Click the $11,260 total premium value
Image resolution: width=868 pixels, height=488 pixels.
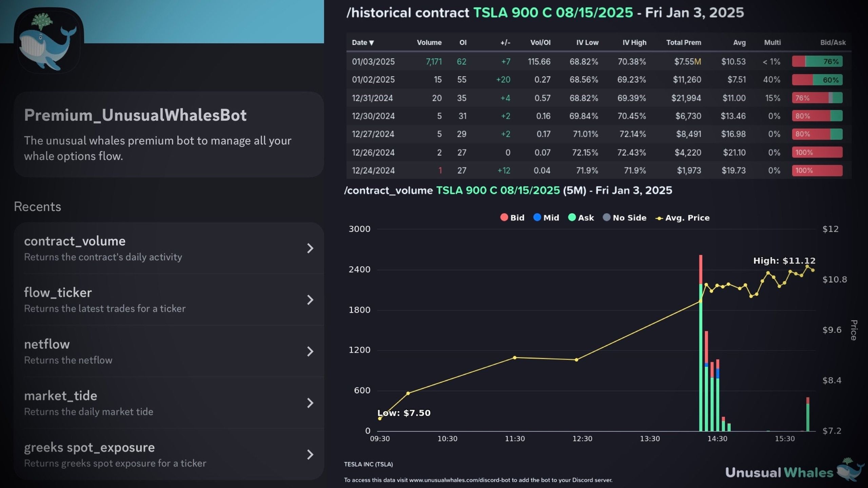(x=687, y=80)
